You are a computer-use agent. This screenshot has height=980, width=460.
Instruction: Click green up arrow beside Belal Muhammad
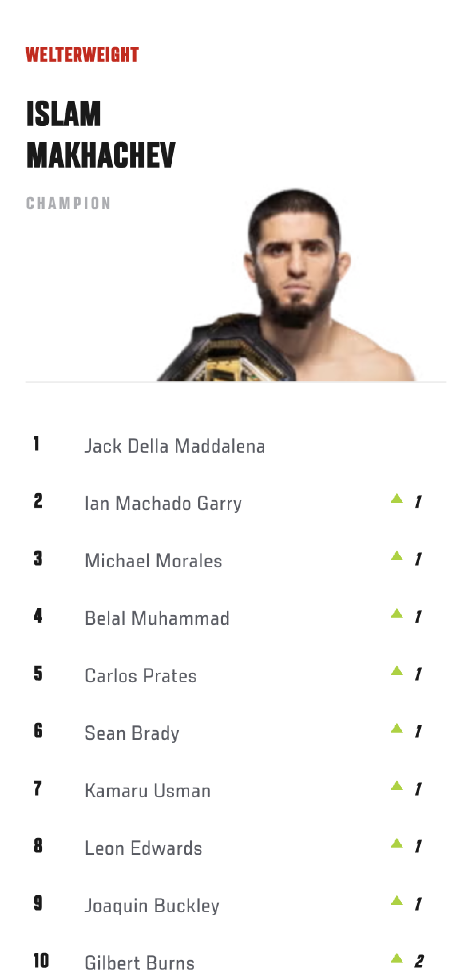point(397,613)
